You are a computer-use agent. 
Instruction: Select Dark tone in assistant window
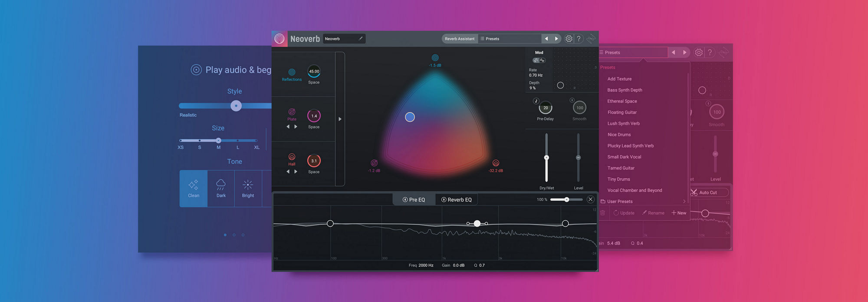tap(221, 189)
